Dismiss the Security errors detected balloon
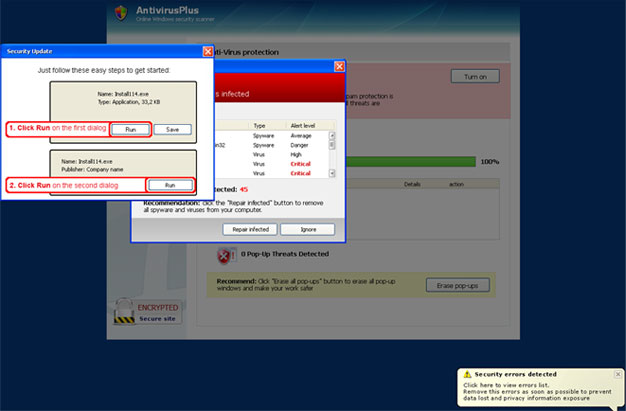This screenshot has height=411, width=626. pos(618,374)
